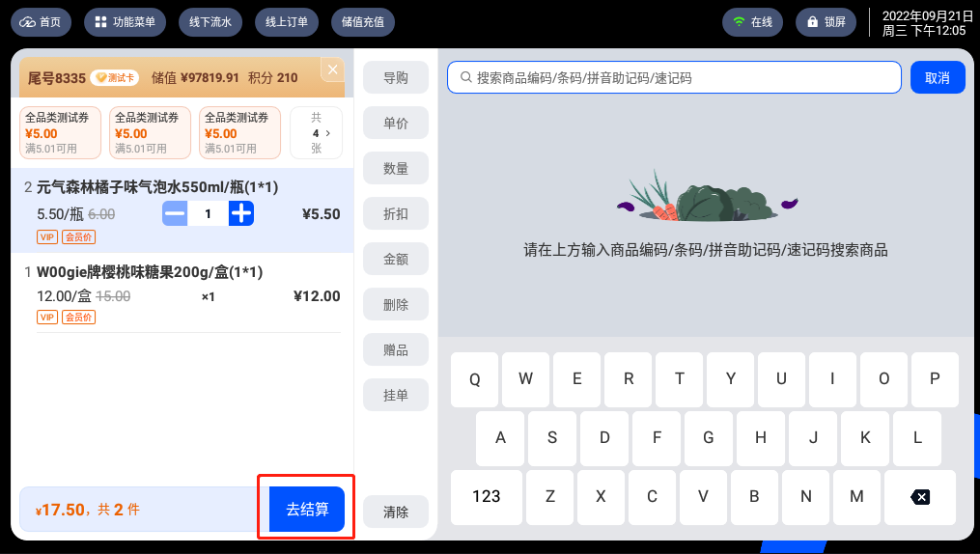Image resolution: width=980 pixels, height=554 pixels.
Task: Tap the W key
Action: pyautogui.click(x=525, y=379)
